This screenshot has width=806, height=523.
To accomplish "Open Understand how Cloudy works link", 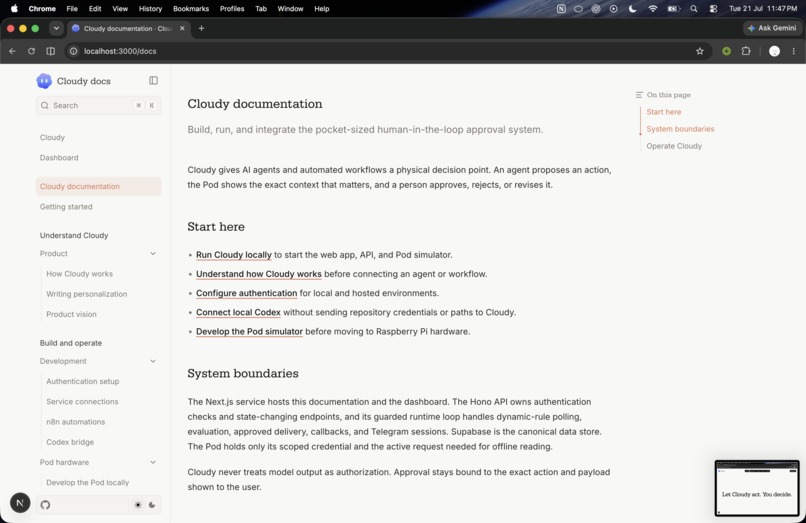I will click(x=259, y=274).
